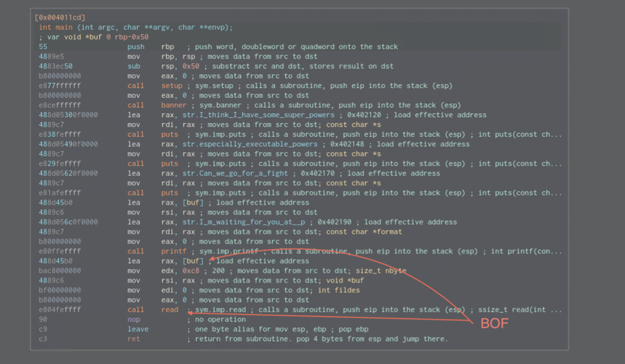The image size is (625, 364).
Task: Click the red BOF annotation label
Action: point(494,323)
